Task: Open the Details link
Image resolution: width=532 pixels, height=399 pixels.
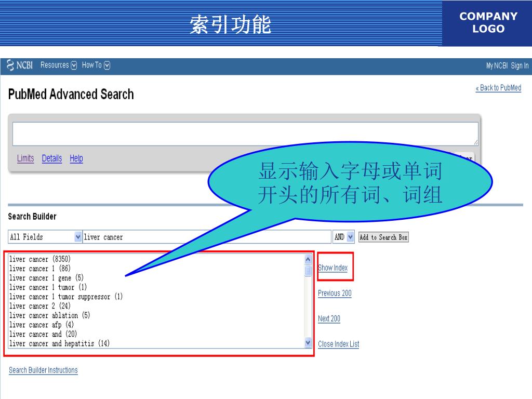Action: click(52, 158)
